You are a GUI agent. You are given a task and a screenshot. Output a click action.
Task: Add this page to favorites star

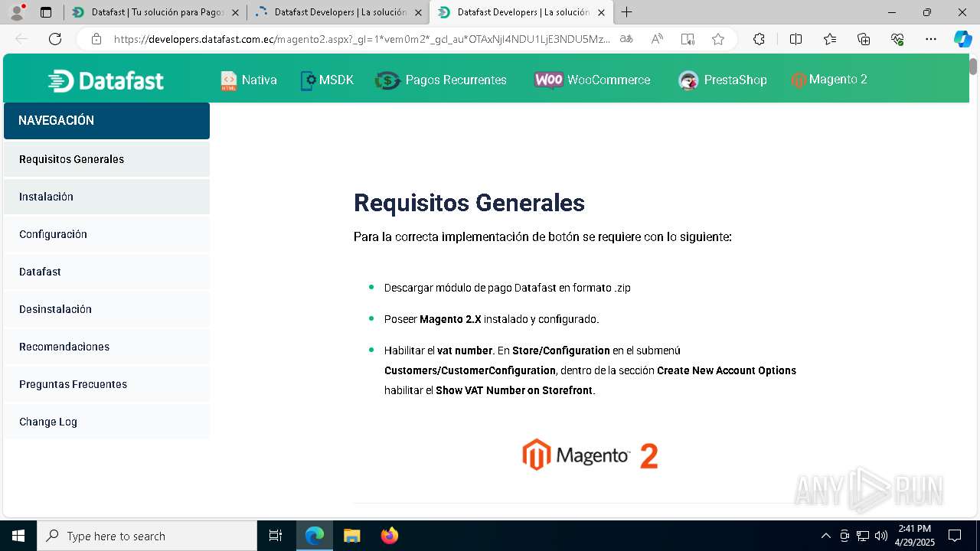tap(718, 39)
